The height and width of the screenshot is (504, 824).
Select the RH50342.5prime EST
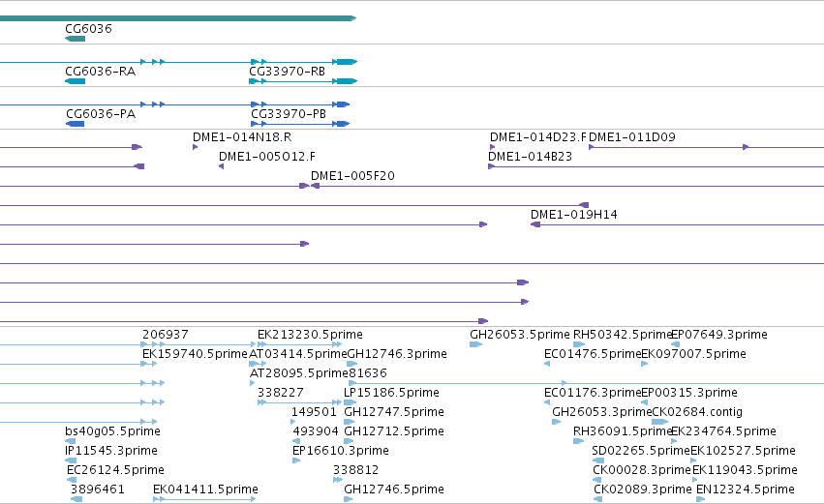[x=623, y=335]
